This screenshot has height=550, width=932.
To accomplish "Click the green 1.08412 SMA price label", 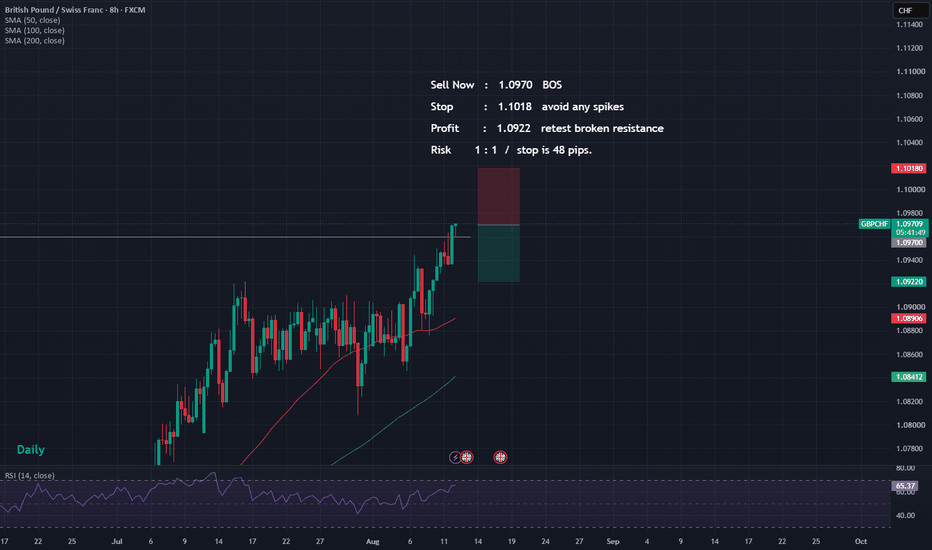I will click(908, 377).
